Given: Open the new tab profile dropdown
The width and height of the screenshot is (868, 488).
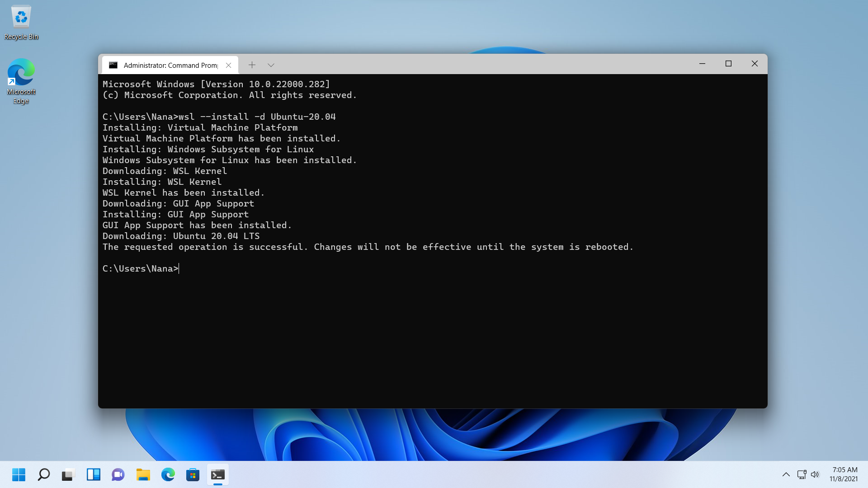Looking at the screenshot, I should (271, 65).
